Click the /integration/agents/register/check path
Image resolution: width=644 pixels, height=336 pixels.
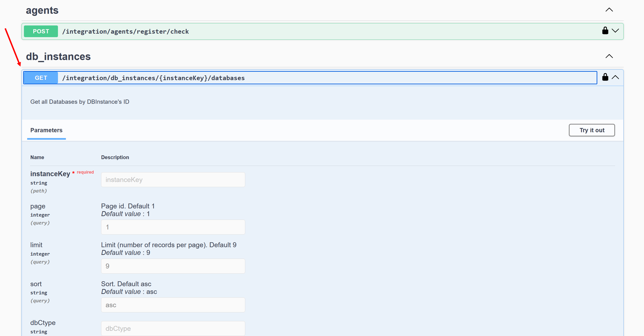click(125, 31)
